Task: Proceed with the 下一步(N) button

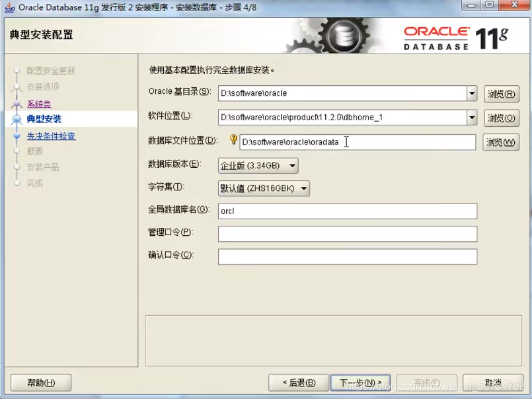Action: [x=361, y=382]
